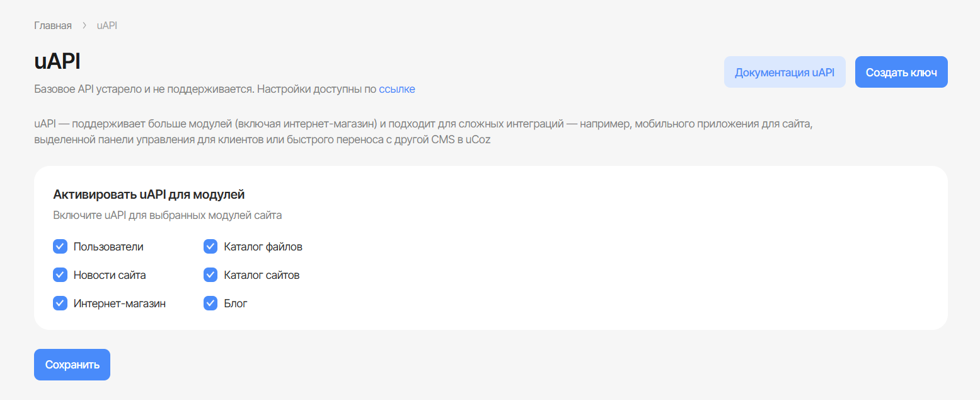Click the Активировать uAPI для модулей heading
Screen dimensions: 980x400
click(149, 194)
